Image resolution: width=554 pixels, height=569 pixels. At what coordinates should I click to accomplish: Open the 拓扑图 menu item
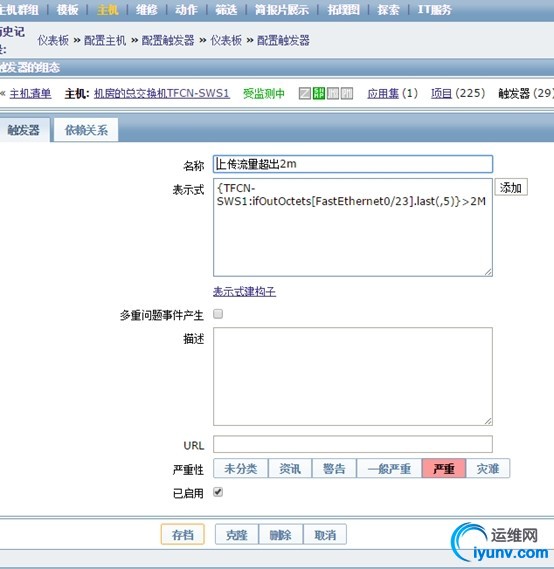tap(344, 10)
